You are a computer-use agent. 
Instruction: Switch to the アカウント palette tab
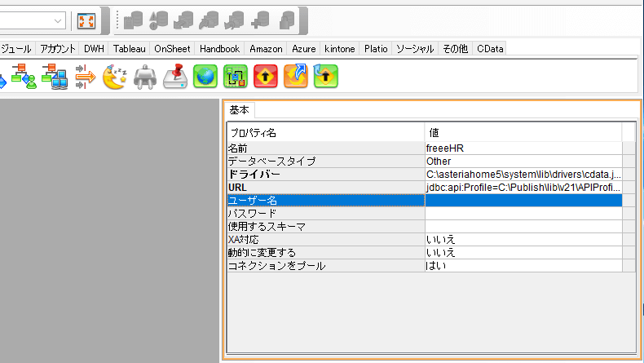(x=58, y=49)
